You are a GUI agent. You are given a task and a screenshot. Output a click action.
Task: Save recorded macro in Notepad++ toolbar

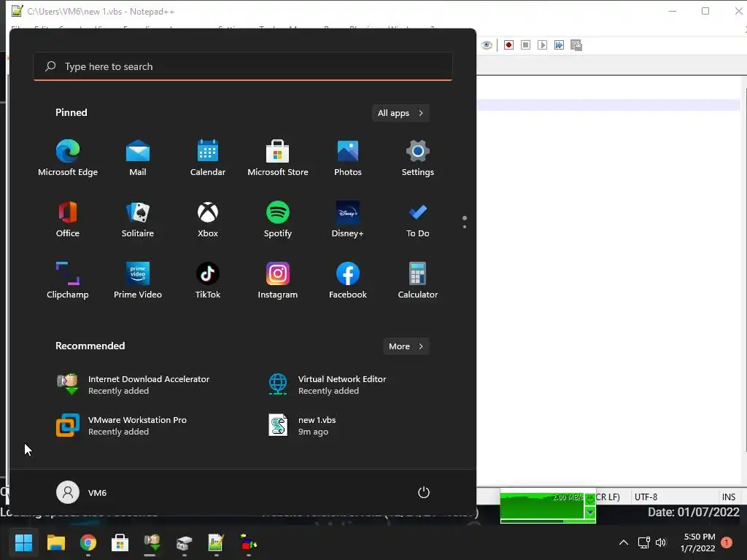point(576,44)
